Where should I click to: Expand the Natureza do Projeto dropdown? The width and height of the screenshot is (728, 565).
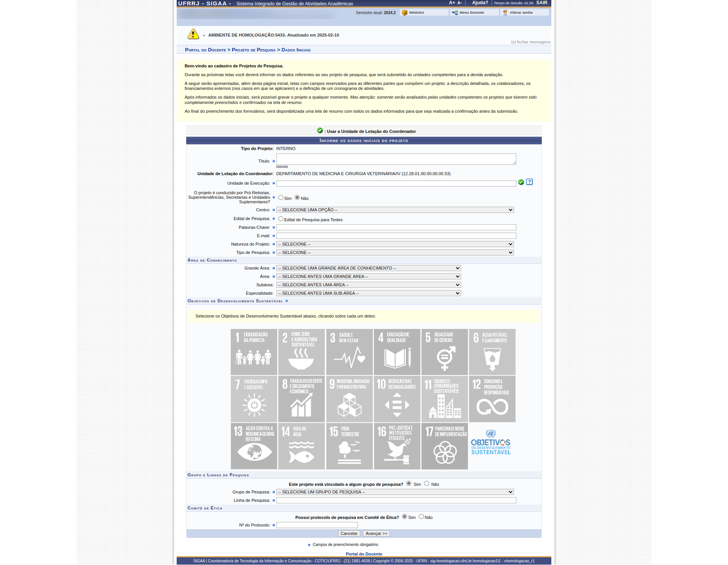(395, 244)
